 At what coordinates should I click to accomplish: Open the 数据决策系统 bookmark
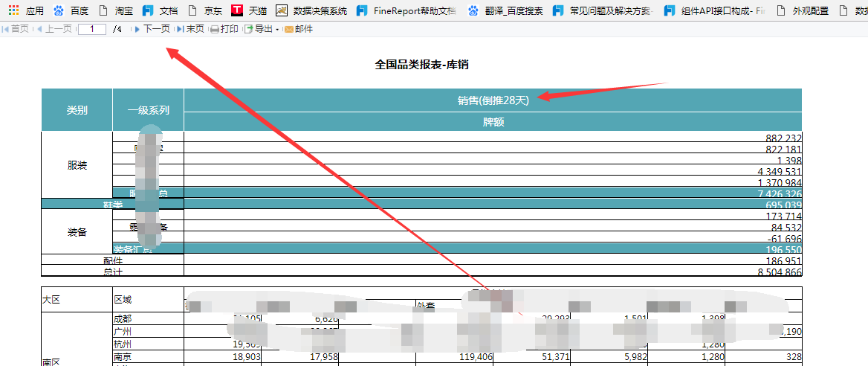(x=311, y=10)
